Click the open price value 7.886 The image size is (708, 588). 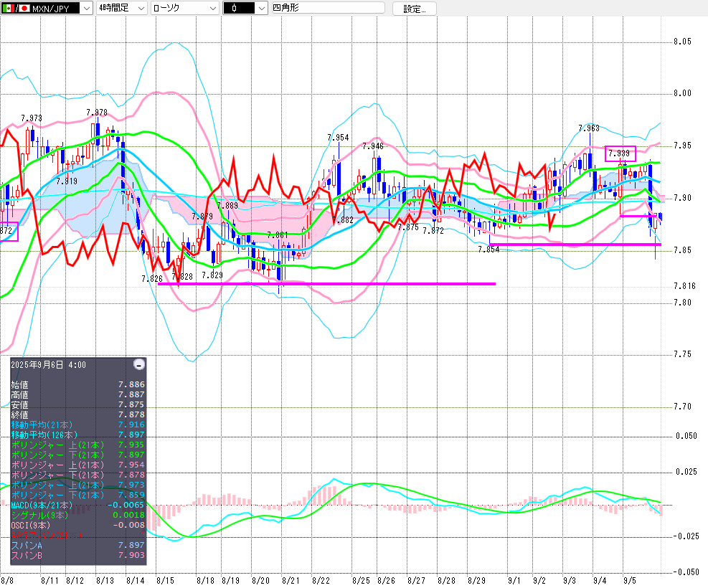coord(131,384)
